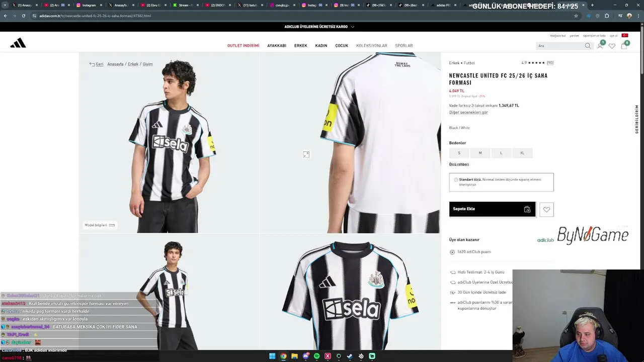Bookmark this page star icon
644x362 pixels.
(576, 16)
